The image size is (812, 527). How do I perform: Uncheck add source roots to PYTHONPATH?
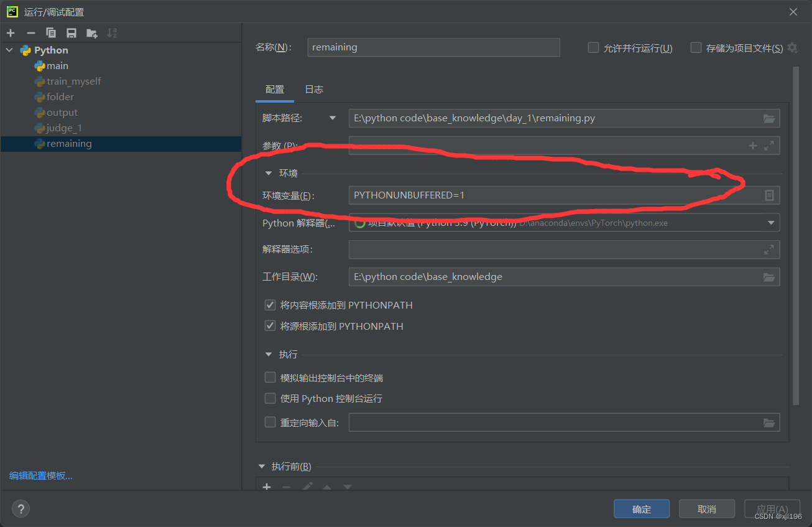tap(270, 325)
